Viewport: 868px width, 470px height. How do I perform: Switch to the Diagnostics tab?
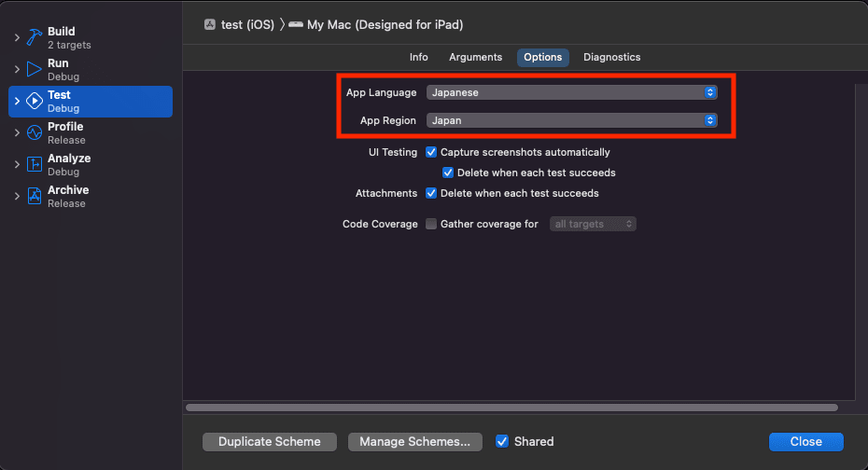[611, 57]
